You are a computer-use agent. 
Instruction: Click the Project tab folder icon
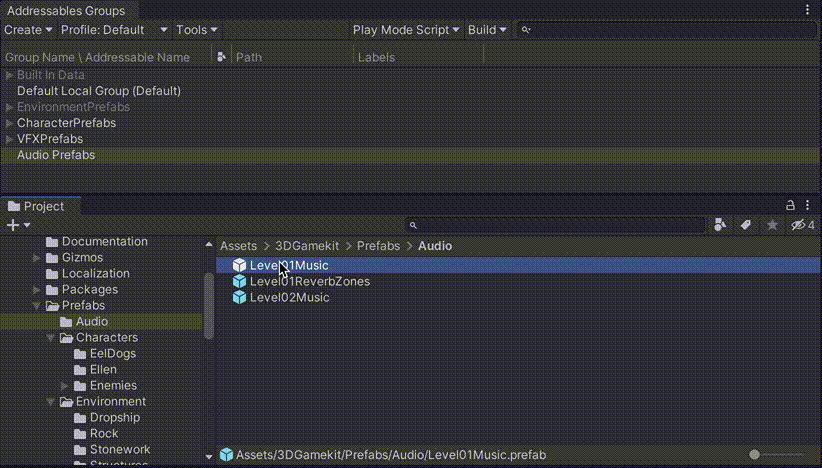click(14, 206)
